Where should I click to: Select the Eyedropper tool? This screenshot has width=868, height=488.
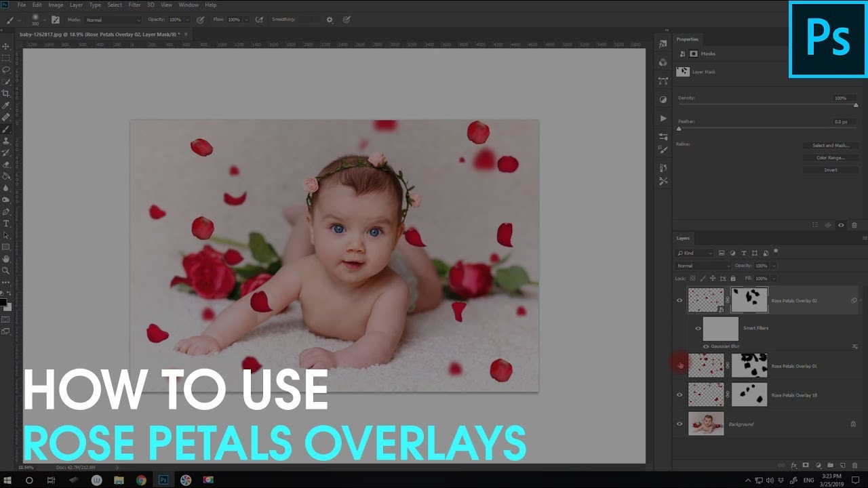[6, 105]
